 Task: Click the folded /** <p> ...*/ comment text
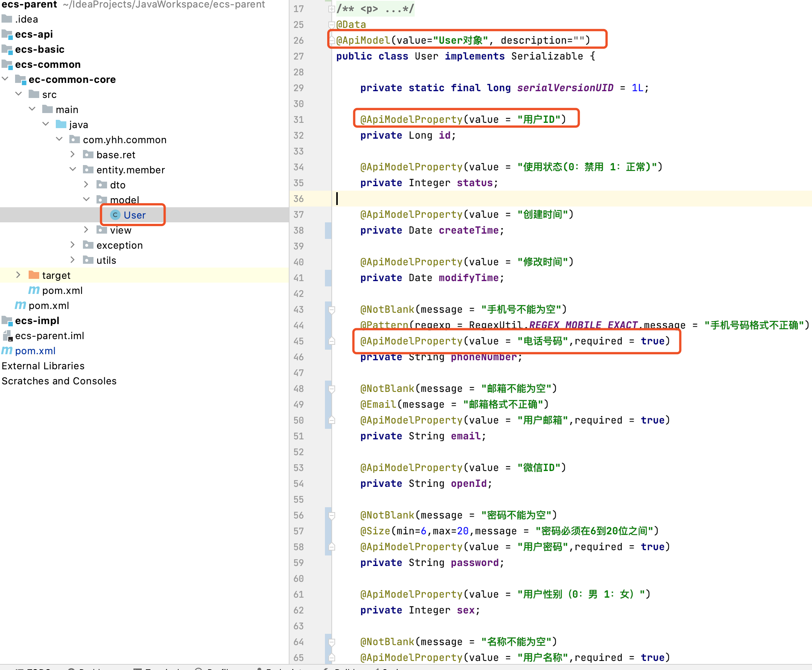375,9
